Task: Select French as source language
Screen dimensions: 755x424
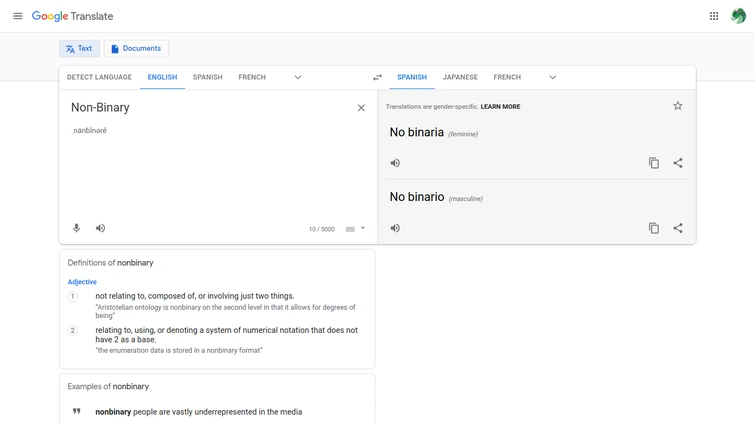Action: 252,77
